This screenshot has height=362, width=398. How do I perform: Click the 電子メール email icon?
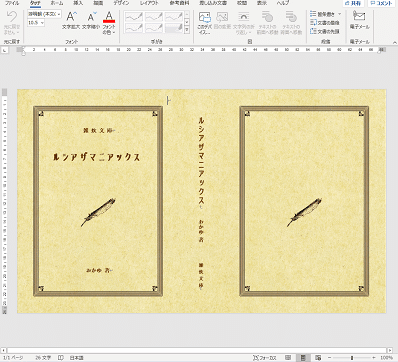point(359,16)
